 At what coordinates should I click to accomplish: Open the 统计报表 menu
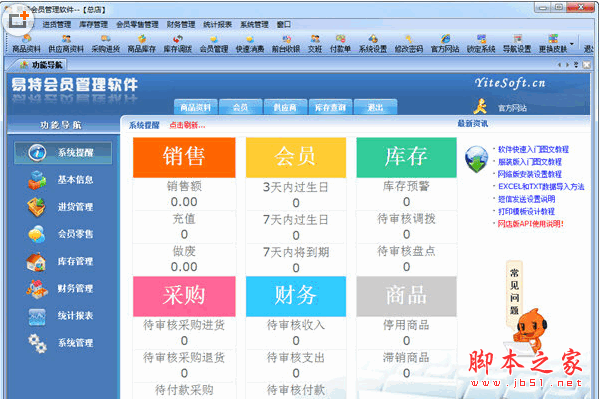(x=217, y=24)
